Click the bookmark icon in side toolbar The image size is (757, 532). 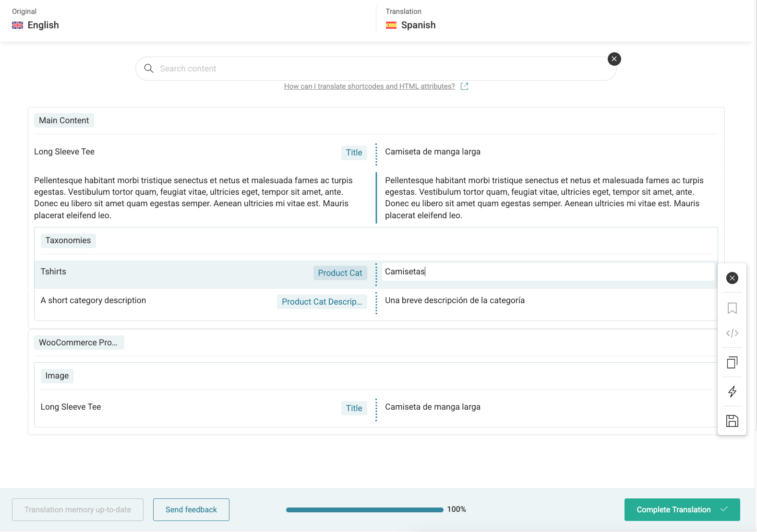(732, 308)
